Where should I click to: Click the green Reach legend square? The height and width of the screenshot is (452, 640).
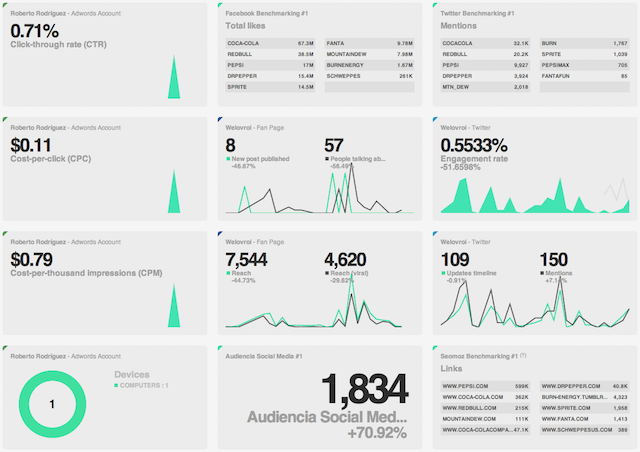228,273
